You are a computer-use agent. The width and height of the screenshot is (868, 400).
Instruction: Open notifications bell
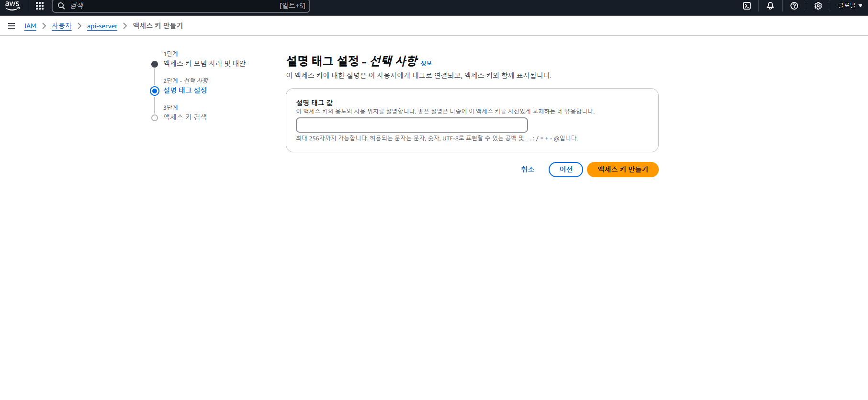point(770,6)
